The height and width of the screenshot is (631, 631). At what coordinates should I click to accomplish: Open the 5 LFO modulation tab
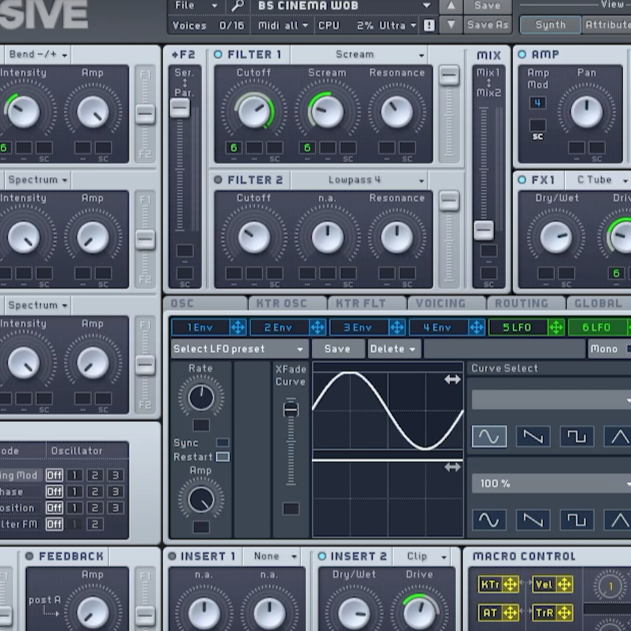click(517, 327)
